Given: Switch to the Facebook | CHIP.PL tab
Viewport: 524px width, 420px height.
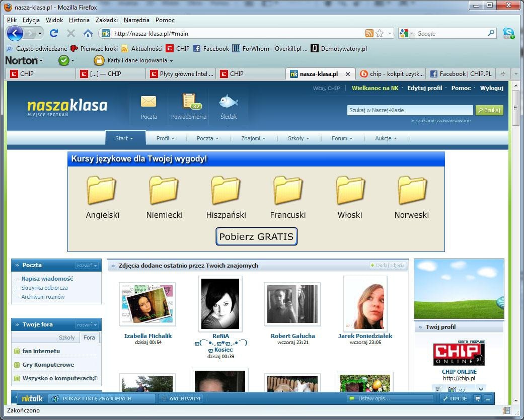Looking at the screenshot, I should pyautogui.click(x=461, y=74).
